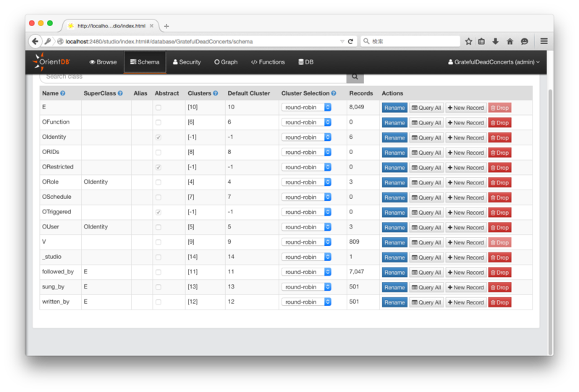
Task: Toggle Abstract checkbox for class E
Action: pos(159,108)
